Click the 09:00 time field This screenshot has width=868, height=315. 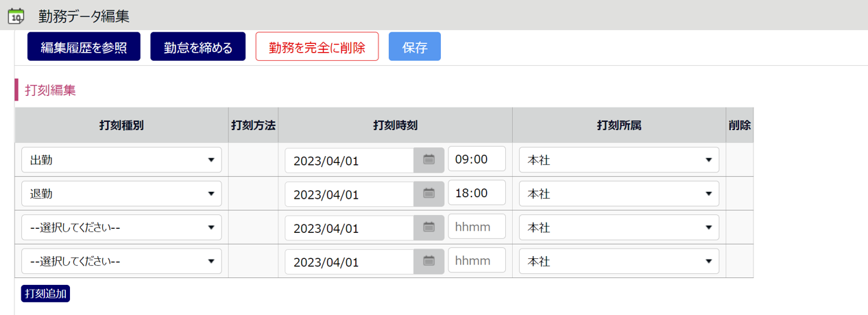(x=477, y=159)
